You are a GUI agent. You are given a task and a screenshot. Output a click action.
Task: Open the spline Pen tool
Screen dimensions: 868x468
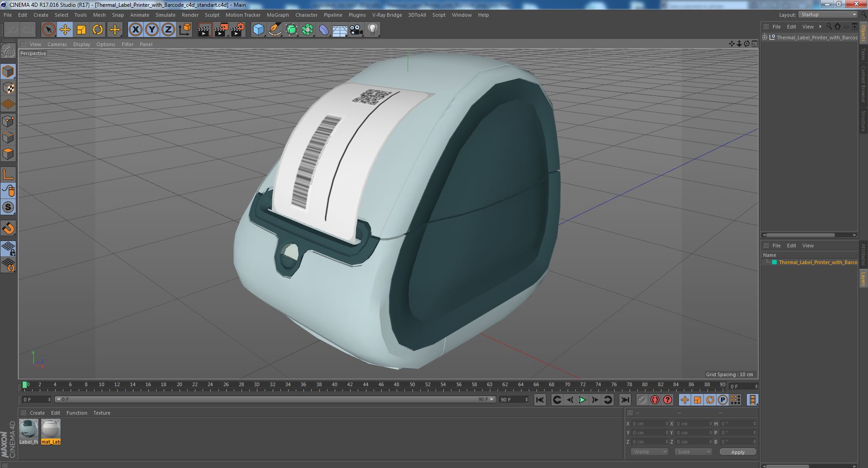pyautogui.click(x=275, y=30)
